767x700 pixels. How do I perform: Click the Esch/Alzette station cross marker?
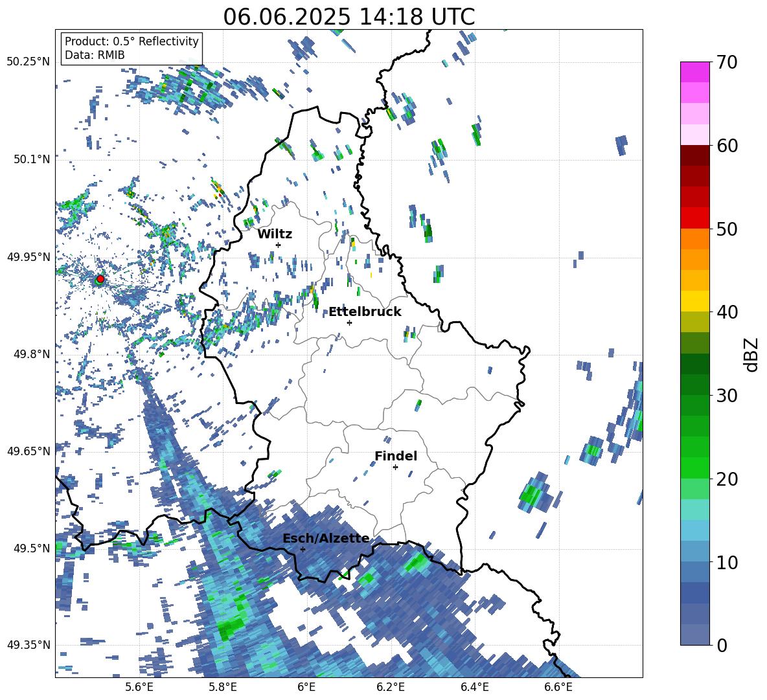303,549
